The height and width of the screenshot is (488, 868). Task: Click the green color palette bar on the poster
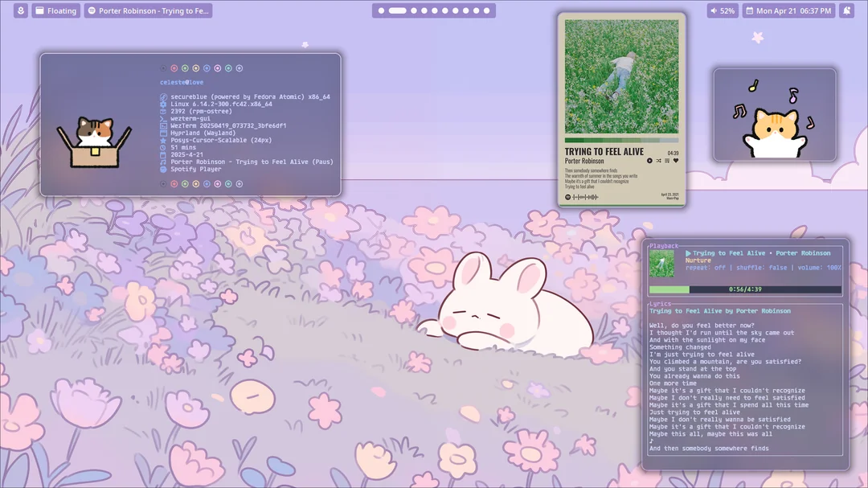pos(621,140)
